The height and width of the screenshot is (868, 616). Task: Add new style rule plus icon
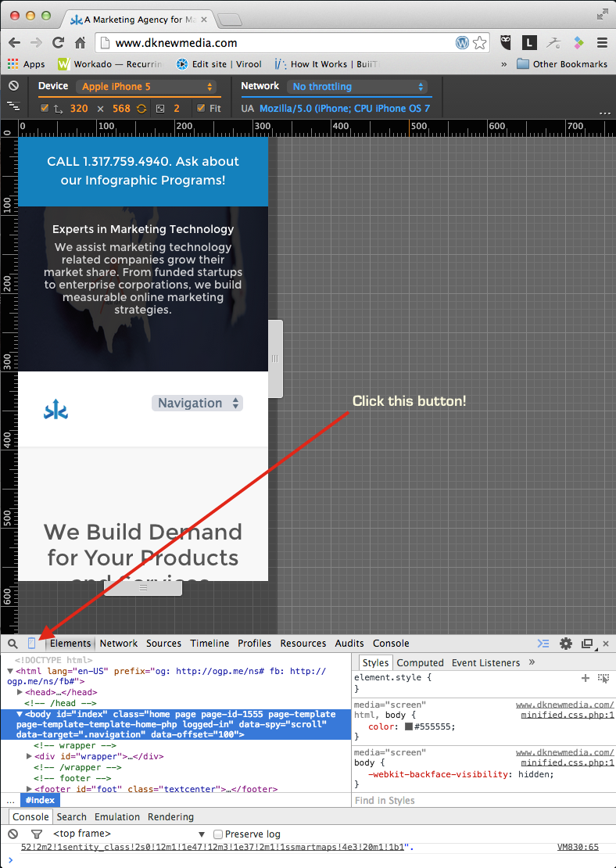pos(585,678)
